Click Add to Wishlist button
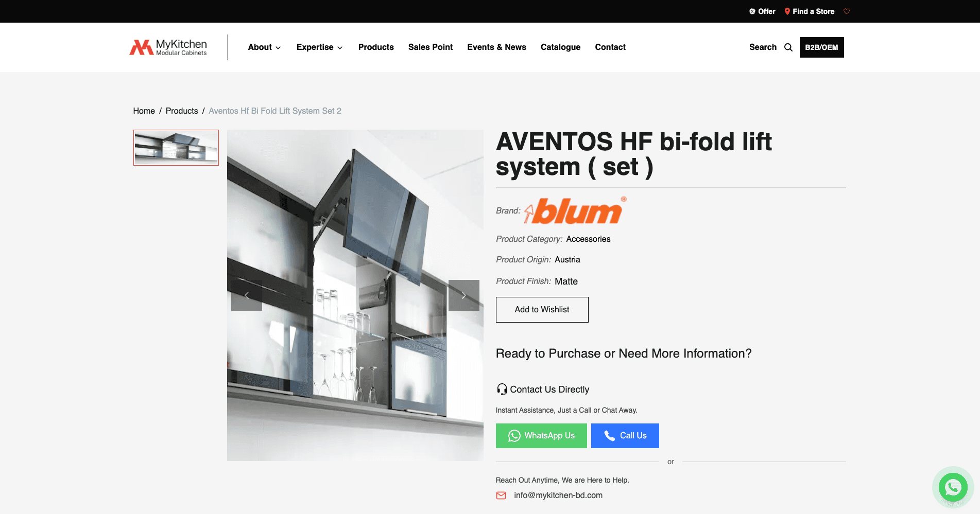 [542, 310]
